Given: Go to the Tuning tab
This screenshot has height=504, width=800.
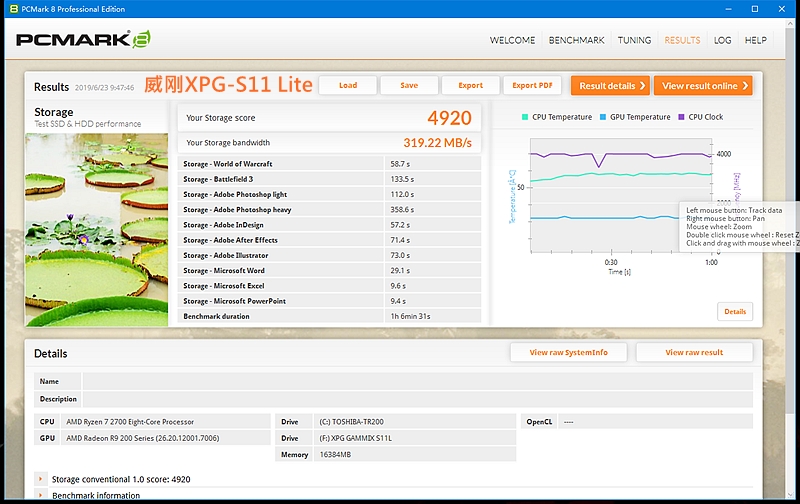Looking at the screenshot, I should pyautogui.click(x=634, y=40).
